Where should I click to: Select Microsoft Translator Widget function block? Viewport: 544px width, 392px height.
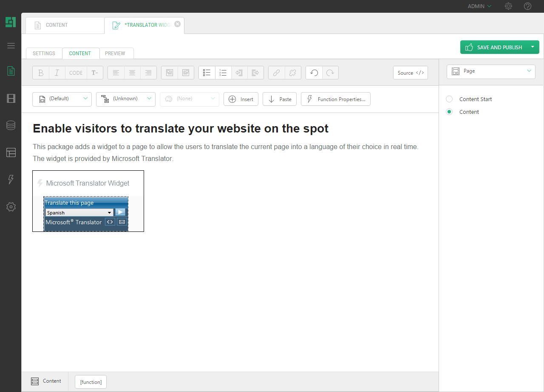pos(88,183)
